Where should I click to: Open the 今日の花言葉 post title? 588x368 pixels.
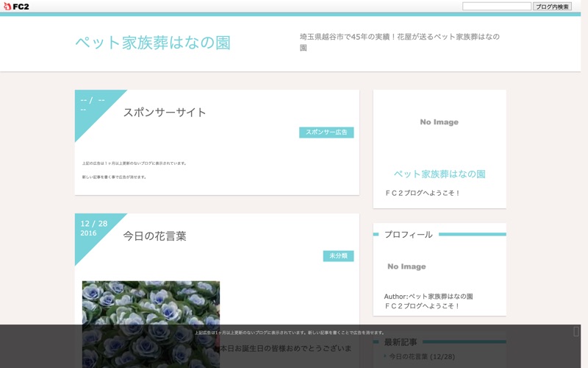154,236
